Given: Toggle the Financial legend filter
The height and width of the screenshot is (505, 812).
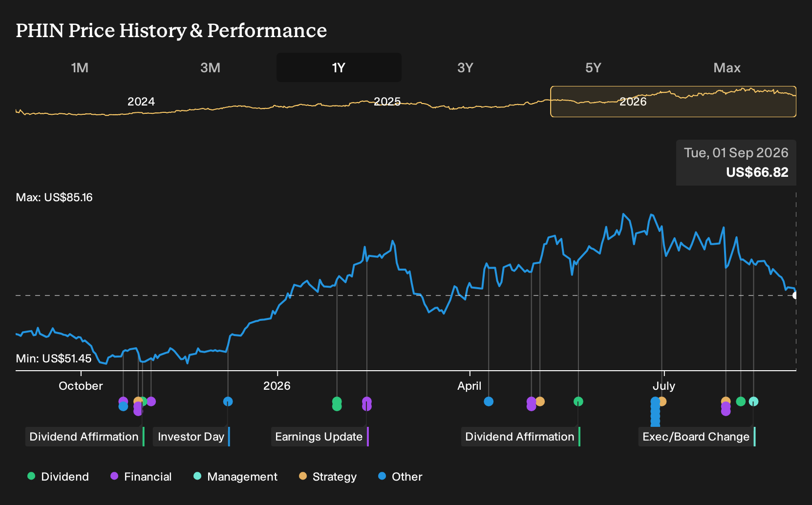Looking at the screenshot, I should pos(141,476).
